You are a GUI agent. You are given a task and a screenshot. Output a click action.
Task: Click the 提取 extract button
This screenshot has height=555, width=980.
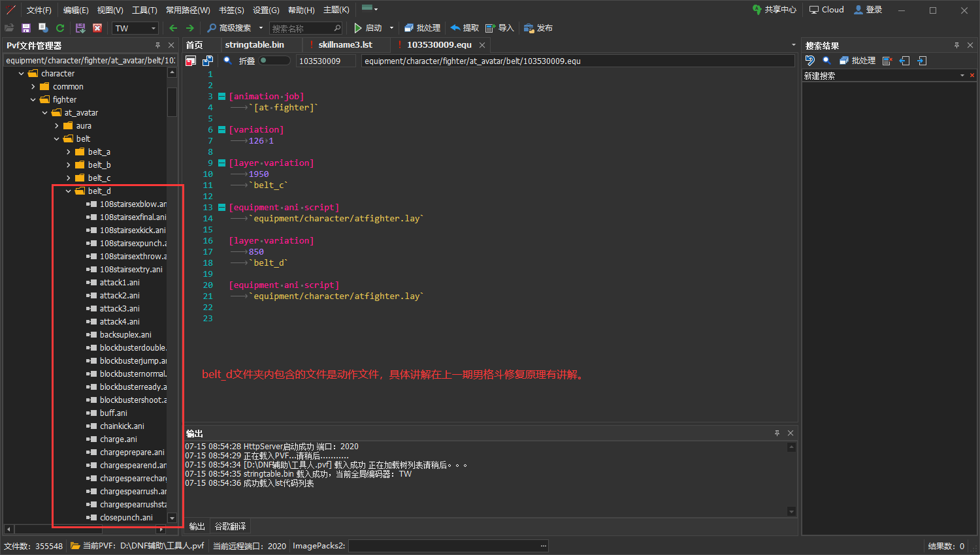coord(465,28)
